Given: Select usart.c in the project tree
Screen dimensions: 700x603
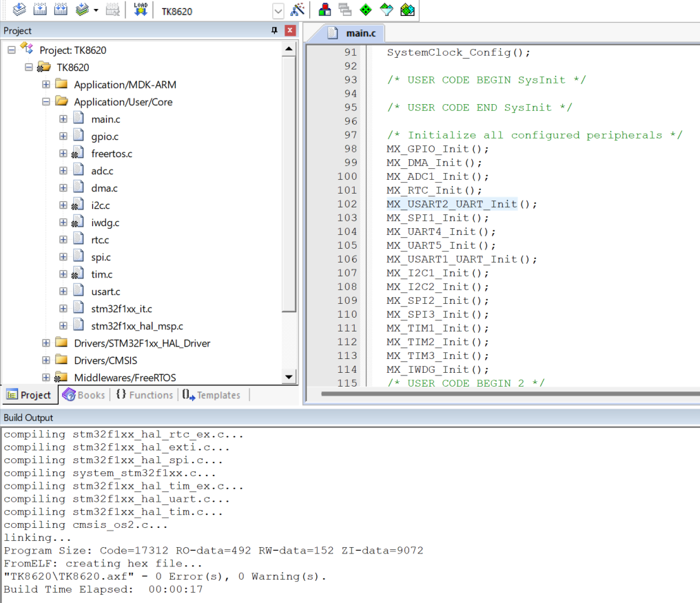Looking at the screenshot, I should pos(106,292).
